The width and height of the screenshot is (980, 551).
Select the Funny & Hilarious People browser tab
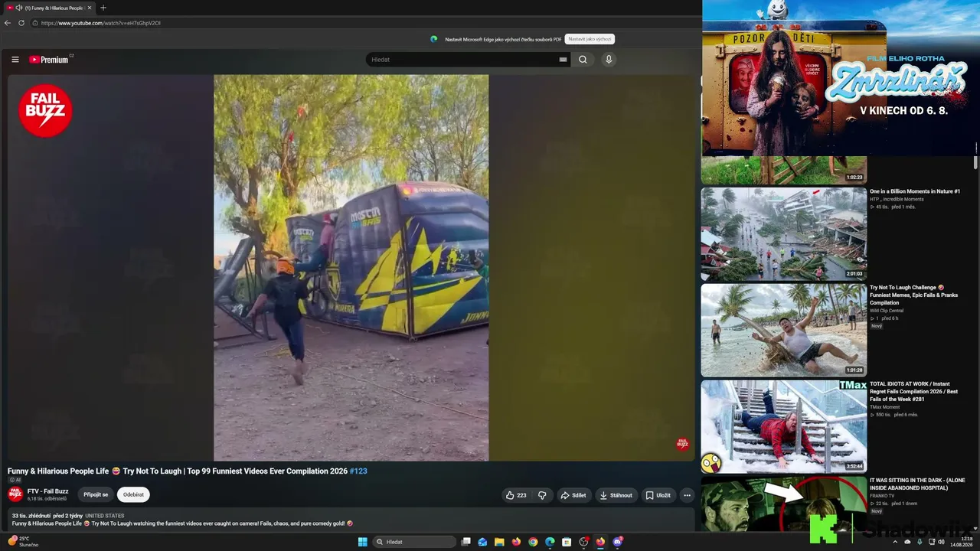click(x=50, y=8)
